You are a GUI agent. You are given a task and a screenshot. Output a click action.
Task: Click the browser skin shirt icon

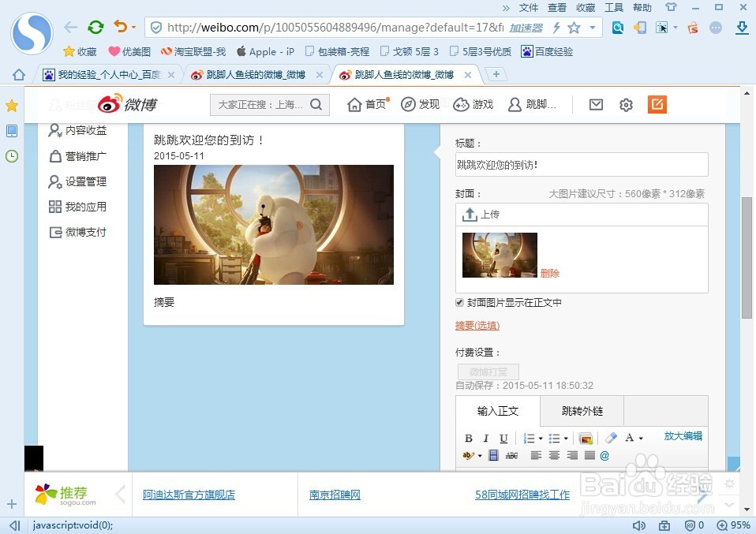coord(671,7)
